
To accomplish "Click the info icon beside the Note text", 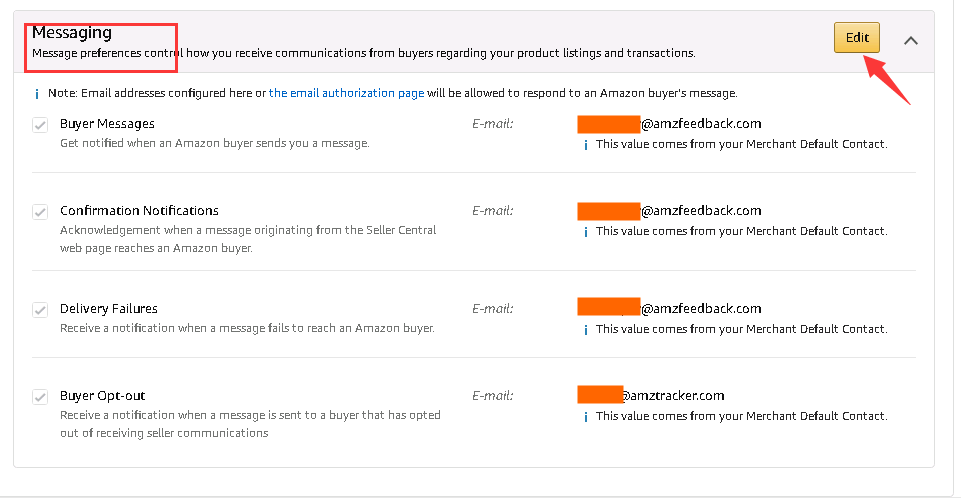I will tap(37, 94).
